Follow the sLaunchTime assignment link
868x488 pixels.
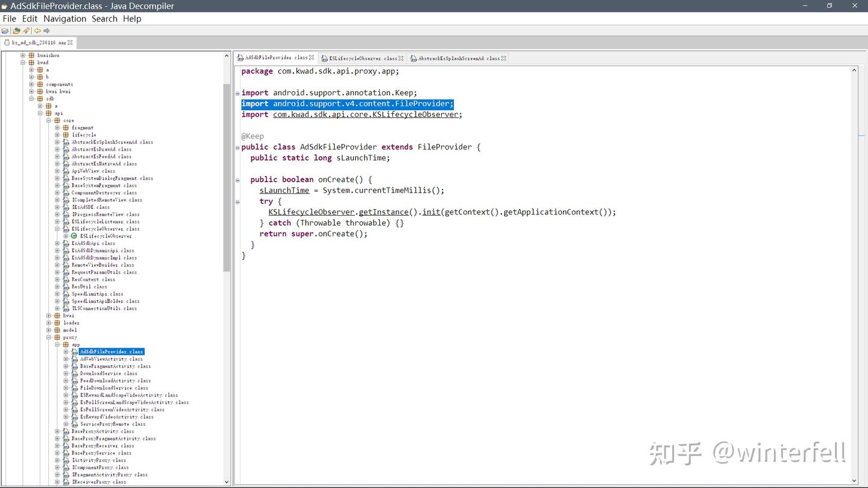coord(285,190)
